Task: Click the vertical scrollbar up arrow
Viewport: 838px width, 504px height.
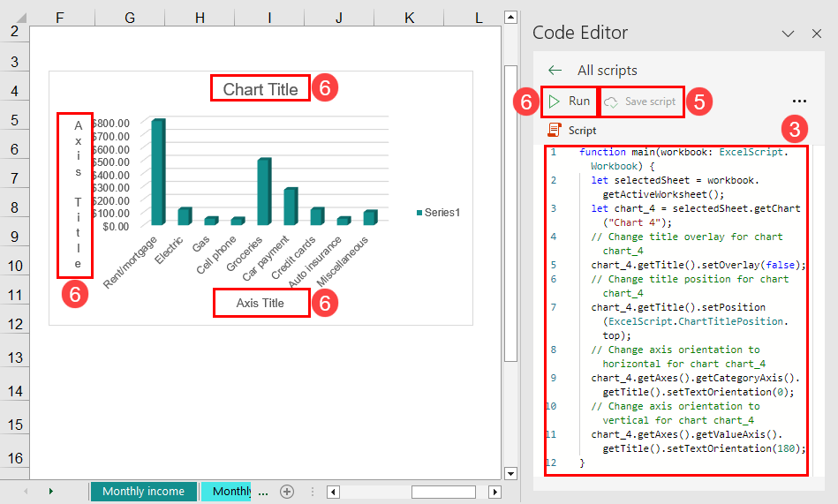Action: pyautogui.click(x=511, y=17)
